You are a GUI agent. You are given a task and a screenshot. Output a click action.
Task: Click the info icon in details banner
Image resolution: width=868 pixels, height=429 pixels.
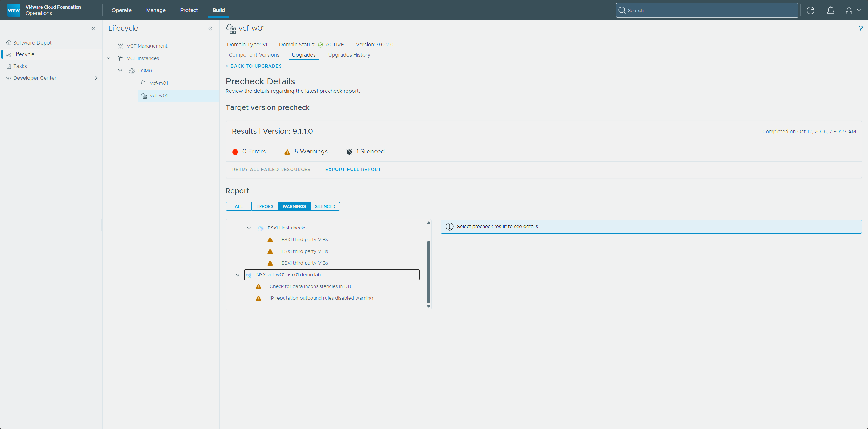(x=450, y=227)
